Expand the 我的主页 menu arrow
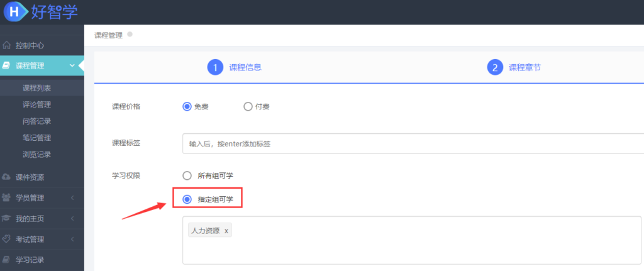This screenshot has width=644, height=271. tap(72, 218)
